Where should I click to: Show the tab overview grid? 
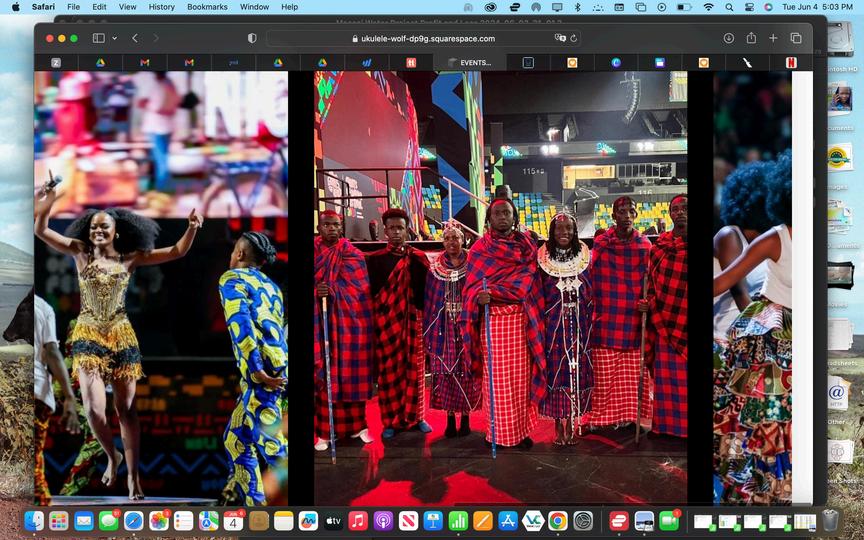[796, 38]
